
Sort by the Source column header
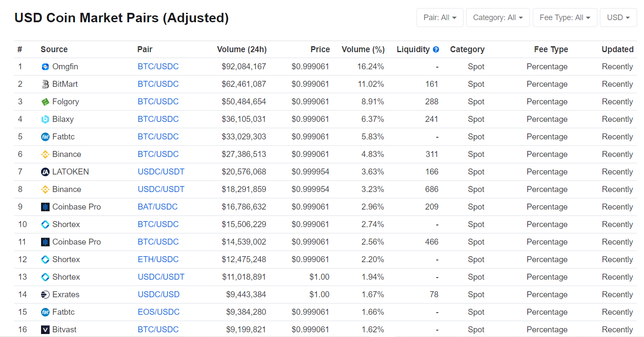[54, 50]
